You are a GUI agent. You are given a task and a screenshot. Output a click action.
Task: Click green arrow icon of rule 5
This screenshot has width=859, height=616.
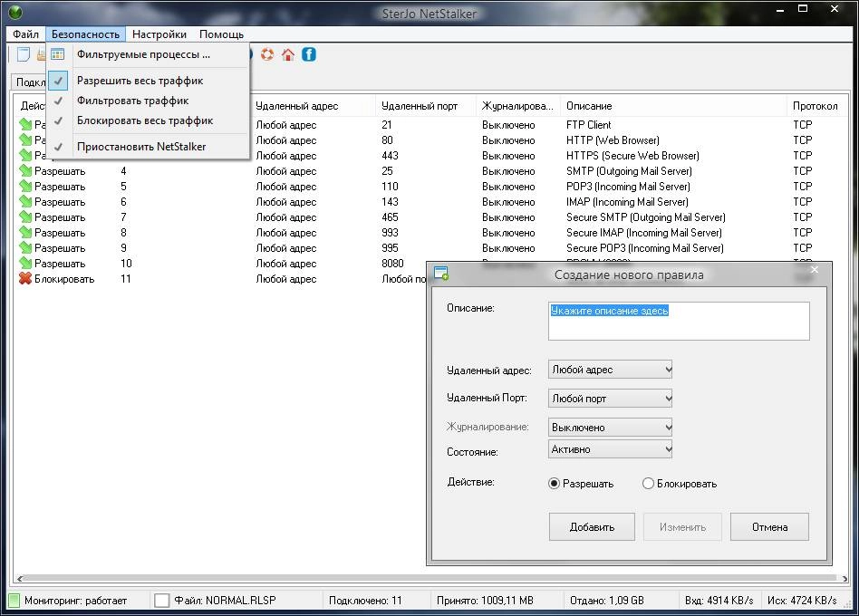25,187
